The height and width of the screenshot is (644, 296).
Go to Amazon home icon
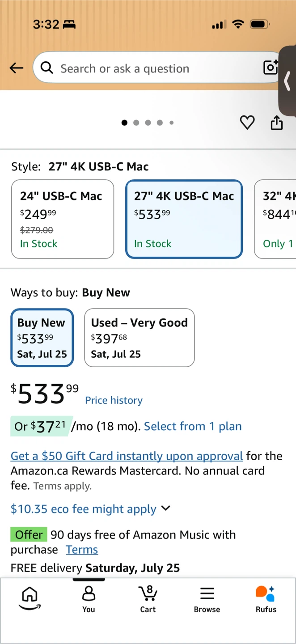pyautogui.click(x=30, y=598)
